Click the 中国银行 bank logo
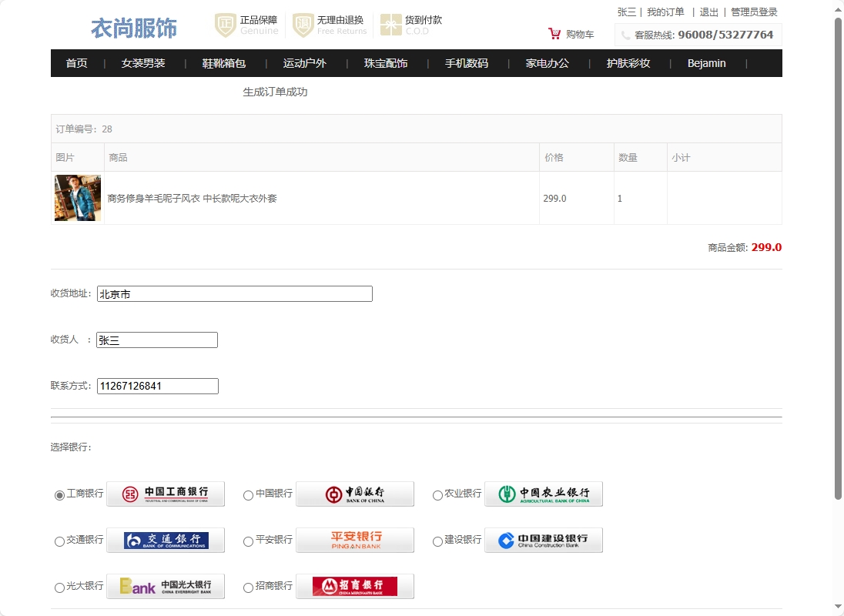The image size is (844, 616). click(355, 494)
